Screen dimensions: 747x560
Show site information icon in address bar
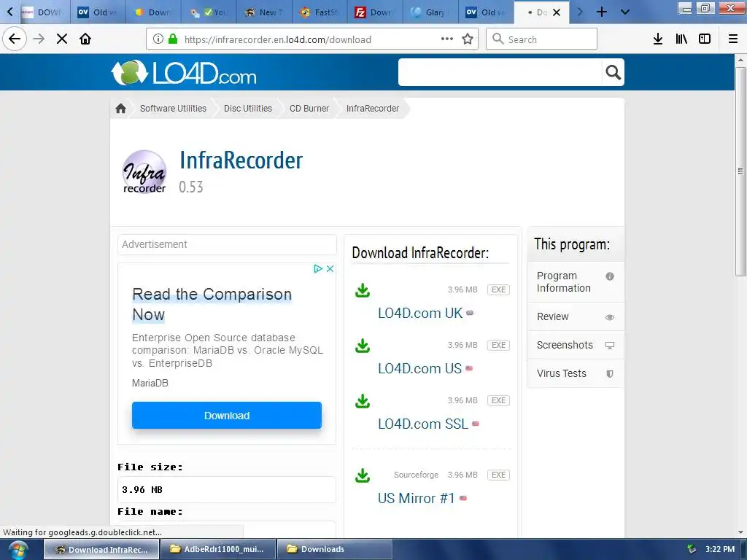[x=158, y=39]
